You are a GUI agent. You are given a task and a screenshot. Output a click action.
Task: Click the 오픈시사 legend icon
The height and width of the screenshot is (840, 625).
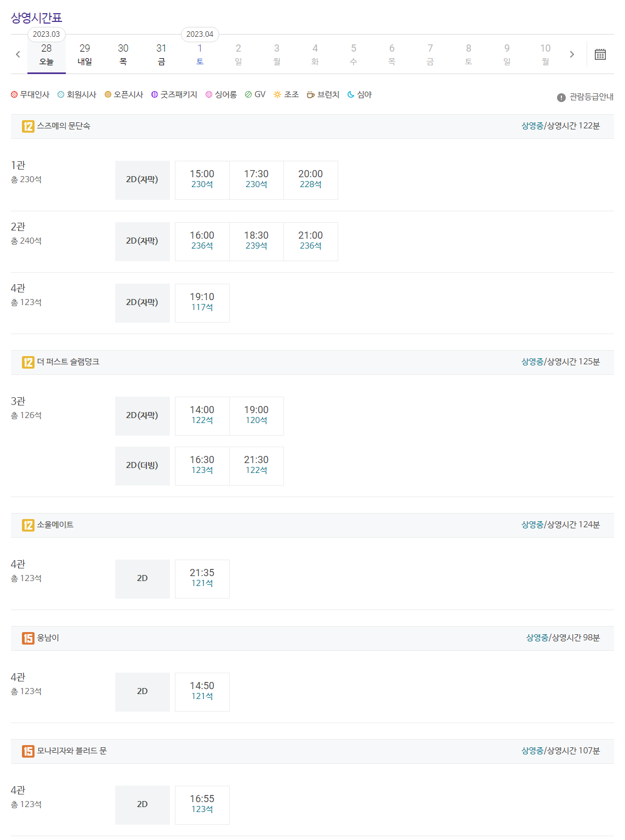point(108,94)
